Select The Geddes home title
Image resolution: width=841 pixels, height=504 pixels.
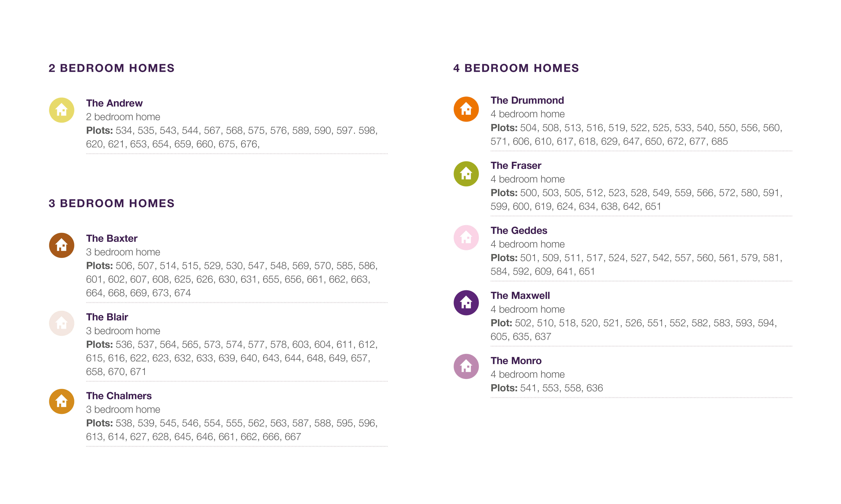click(x=519, y=230)
